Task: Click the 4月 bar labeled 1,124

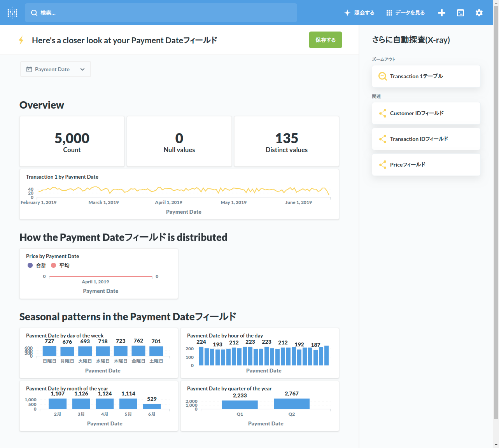Action: click(x=105, y=404)
